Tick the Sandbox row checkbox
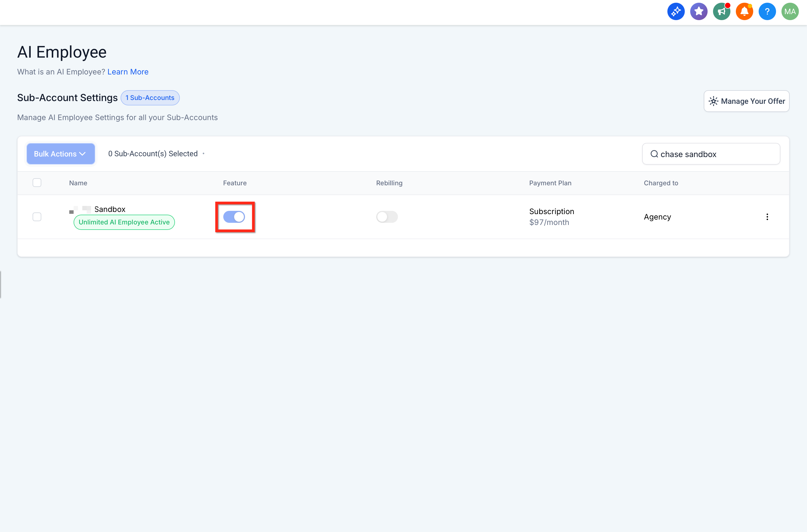Screen dimensions: 807x532 tap(37, 217)
